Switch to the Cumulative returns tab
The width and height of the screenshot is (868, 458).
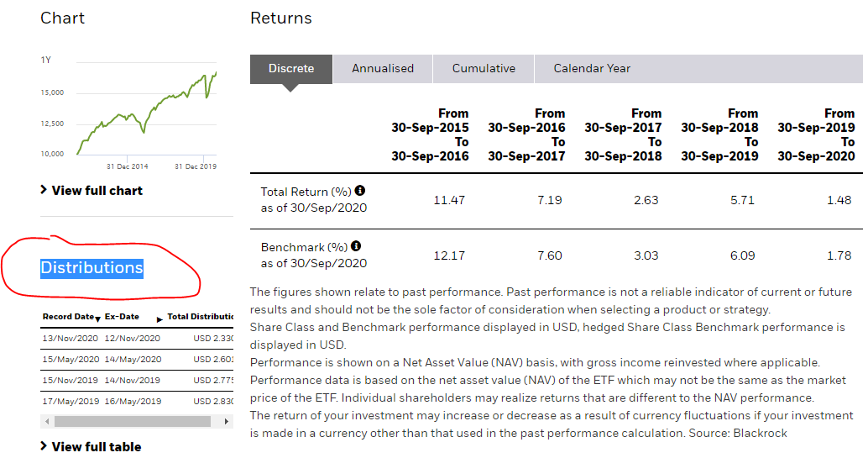pyautogui.click(x=484, y=69)
